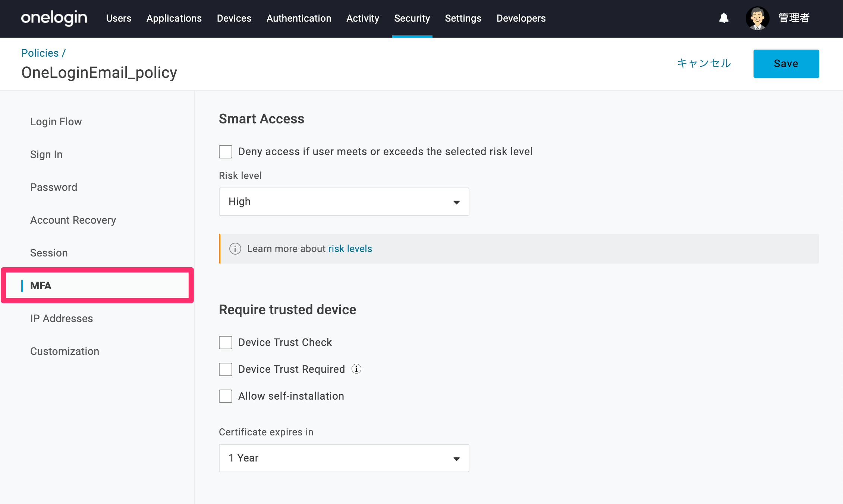Screen dimensions: 843x504
Task: Toggle Allow self-installation checkbox
Action: click(226, 396)
